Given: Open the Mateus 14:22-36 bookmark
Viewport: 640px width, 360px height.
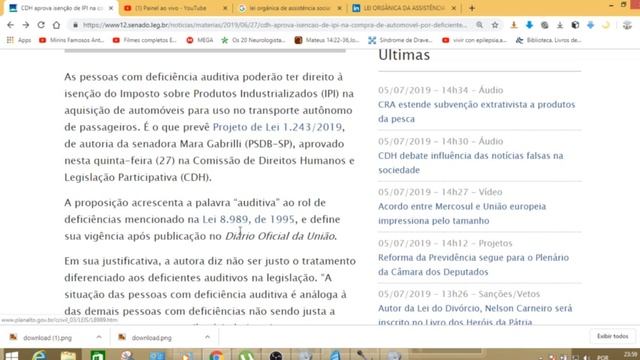Looking at the screenshot, I should 327,40.
